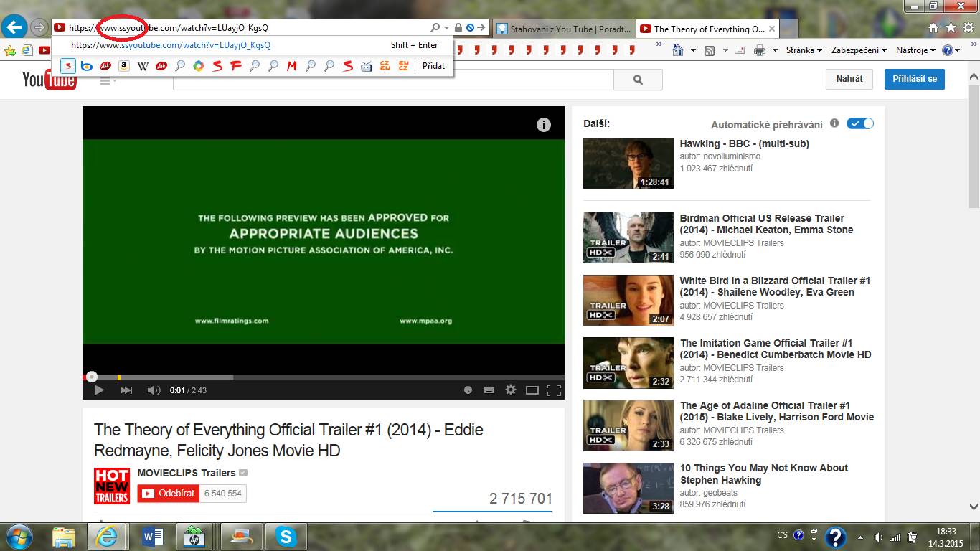Click the video info card icon

coord(544,125)
